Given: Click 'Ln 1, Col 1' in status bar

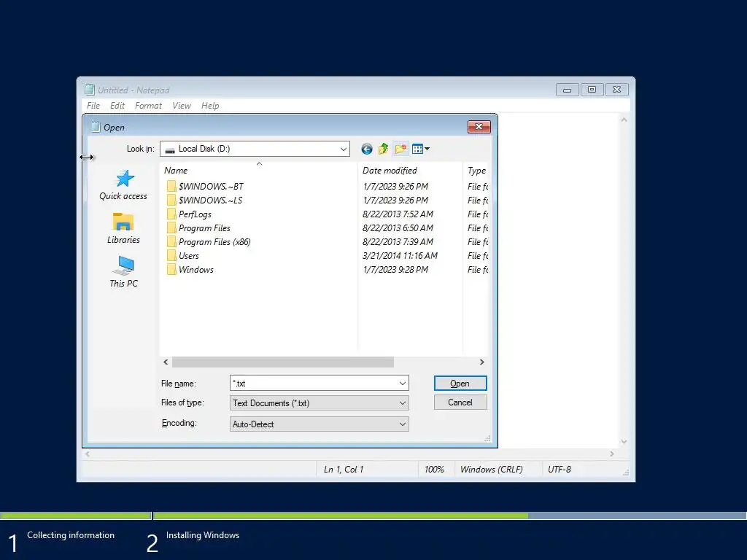Looking at the screenshot, I should (x=344, y=470).
